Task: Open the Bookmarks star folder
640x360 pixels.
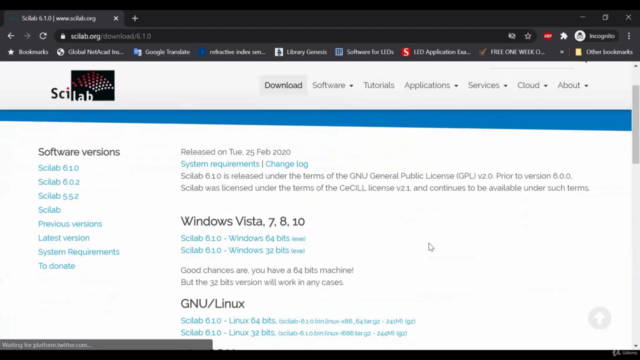Action: pos(28,52)
